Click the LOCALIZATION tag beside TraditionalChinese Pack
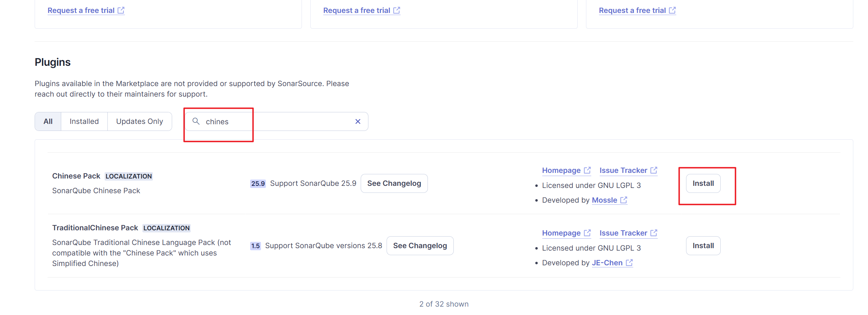The image size is (868, 315). tap(167, 228)
